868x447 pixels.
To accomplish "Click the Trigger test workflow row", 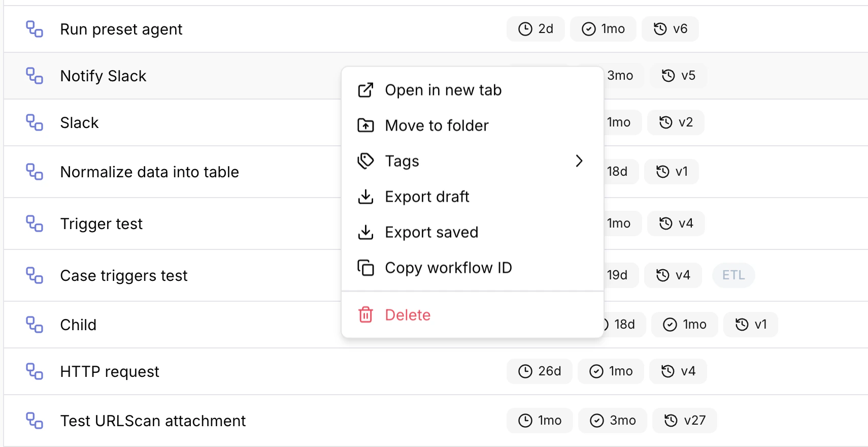I will pyautogui.click(x=101, y=223).
